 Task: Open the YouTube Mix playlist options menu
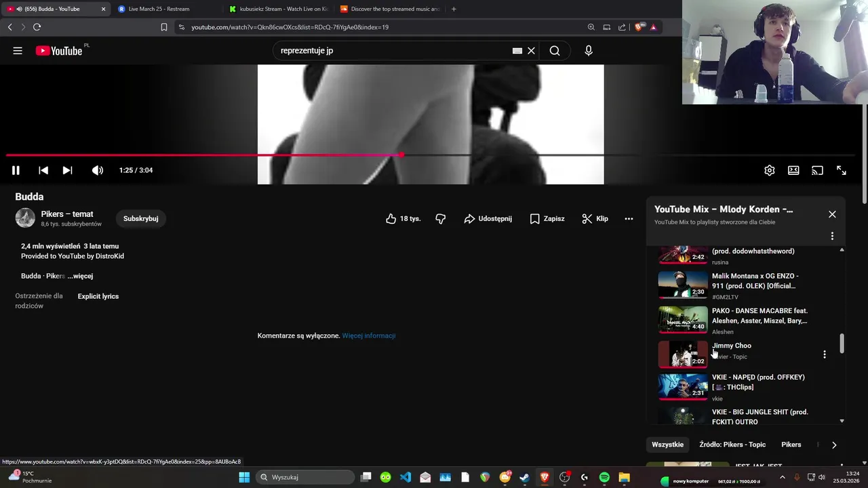click(832, 236)
